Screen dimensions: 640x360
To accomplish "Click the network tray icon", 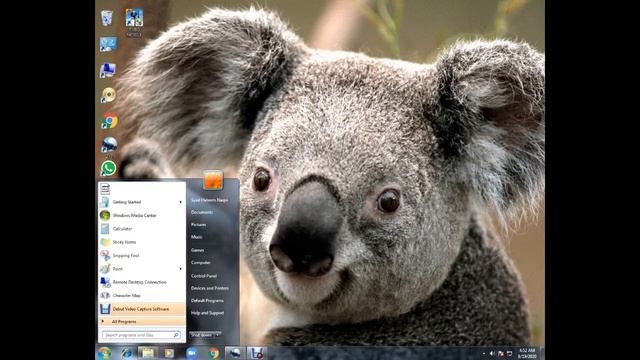I will coord(509,353).
